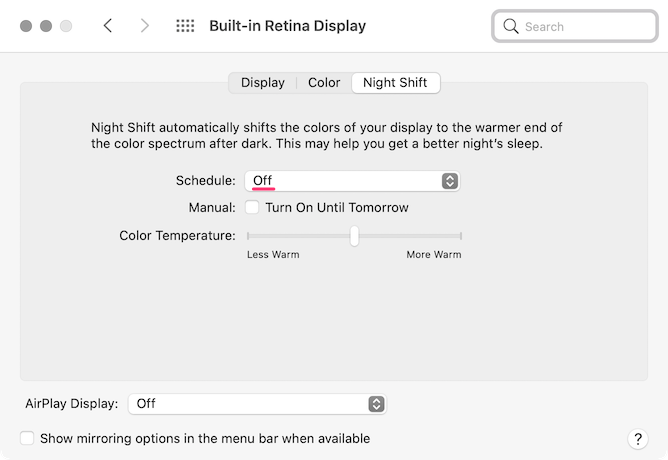Show all preferences grid icon

[x=185, y=26]
